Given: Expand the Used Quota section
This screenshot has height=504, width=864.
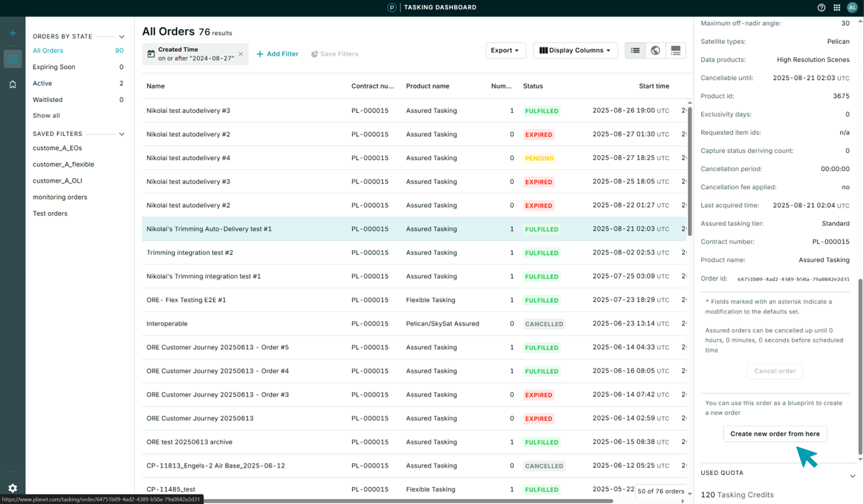Looking at the screenshot, I should pyautogui.click(x=853, y=476).
